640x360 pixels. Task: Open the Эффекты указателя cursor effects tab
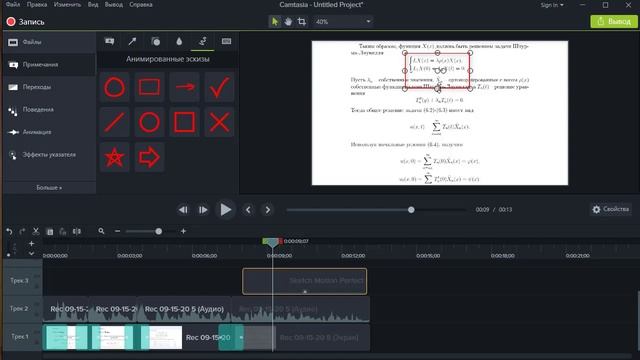49,155
